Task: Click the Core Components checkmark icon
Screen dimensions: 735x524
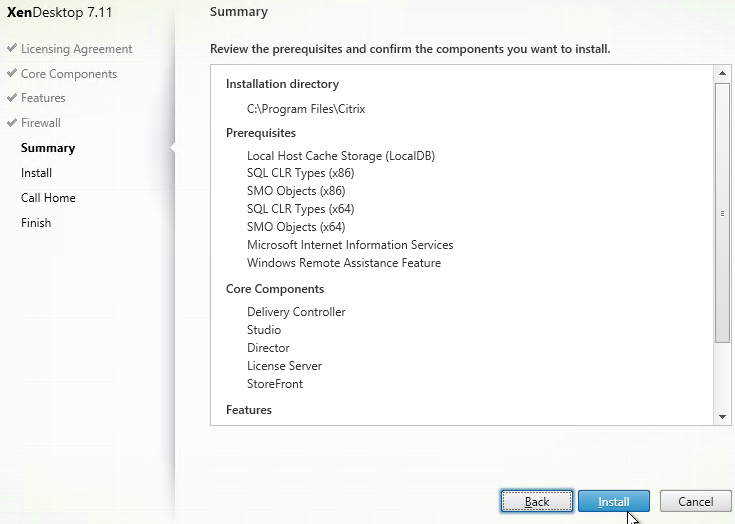Action: (x=12, y=73)
